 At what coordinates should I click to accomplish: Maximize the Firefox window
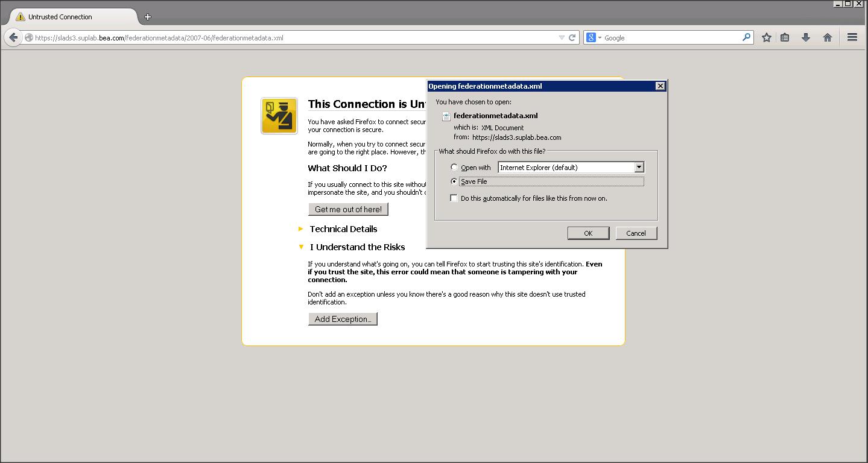click(x=847, y=4)
